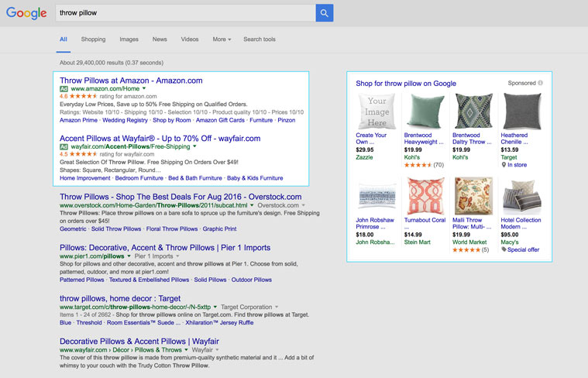Click the star rating for amazon.com
The width and height of the screenshot is (588, 378).
(83, 96)
